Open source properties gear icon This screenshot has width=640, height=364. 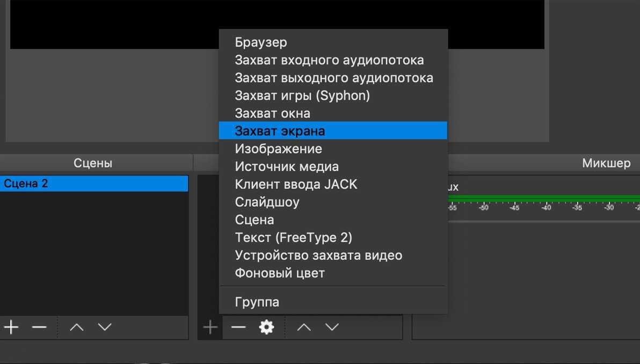266,327
